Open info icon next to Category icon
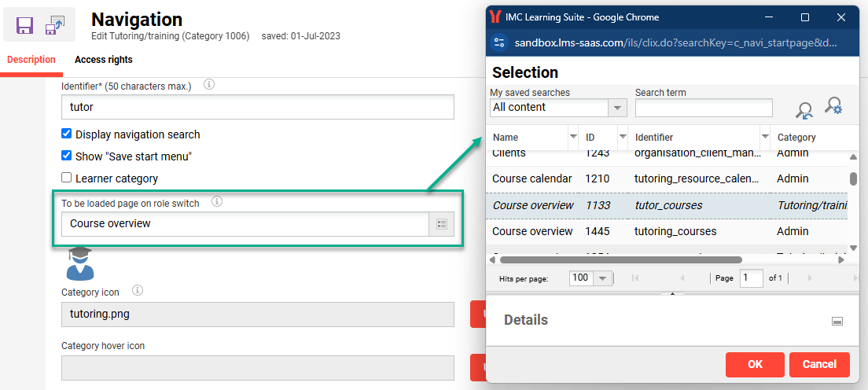Screen dimensions: 868x390 tap(138, 290)
